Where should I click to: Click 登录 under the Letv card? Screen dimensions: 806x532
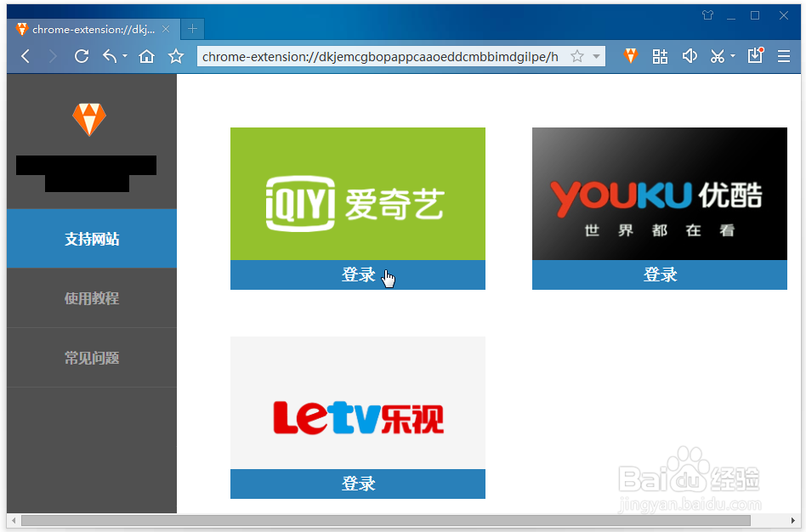358,484
